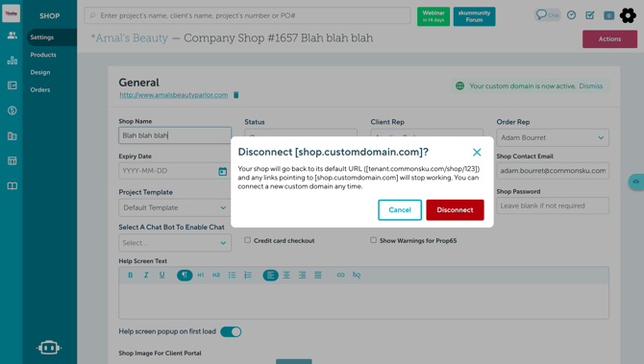The height and width of the screenshot is (364, 644).
Task: Remove link with unlink icon in editor
Action: click(x=357, y=275)
